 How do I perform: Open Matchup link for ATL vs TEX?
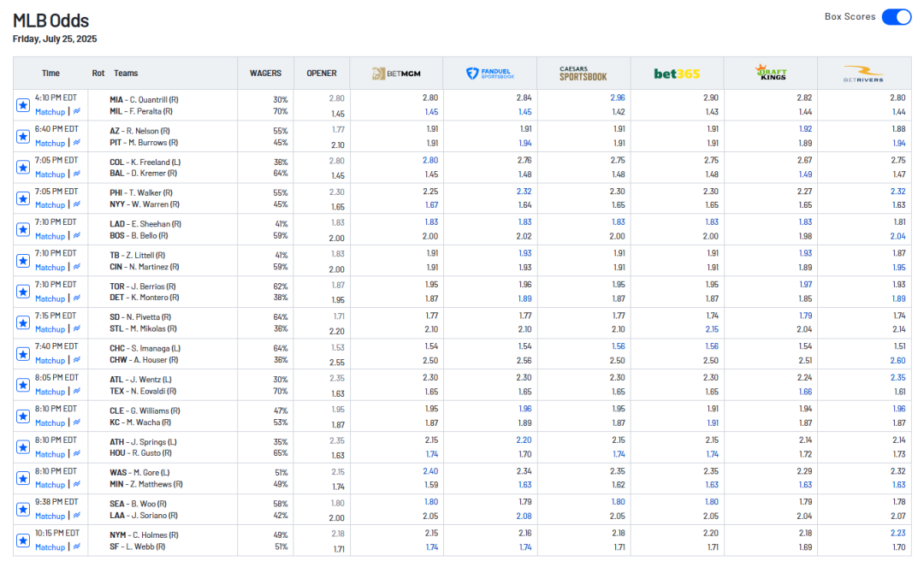(x=50, y=392)
